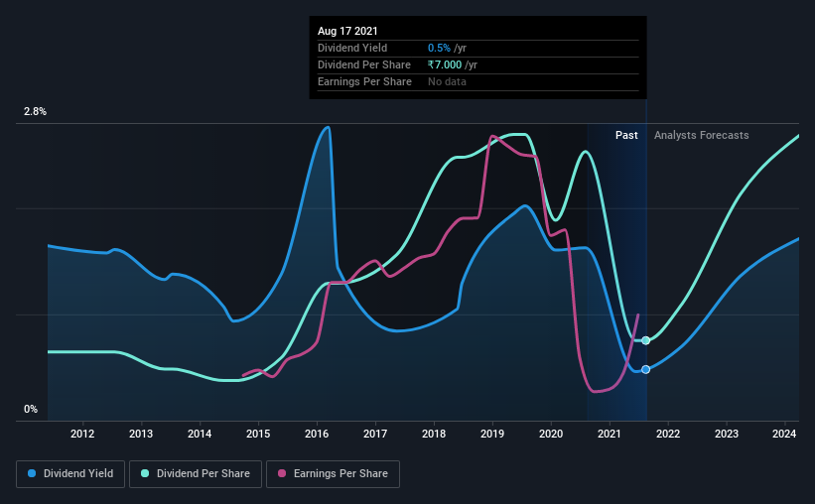
Task: Click the blue dot in Dividend Yield legend
Action: 32,473
